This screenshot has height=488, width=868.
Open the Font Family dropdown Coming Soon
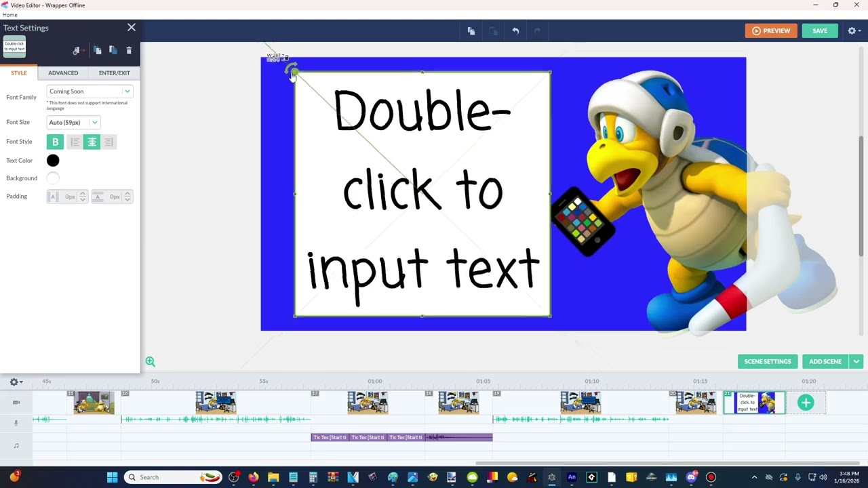click(x=90, y=91)
